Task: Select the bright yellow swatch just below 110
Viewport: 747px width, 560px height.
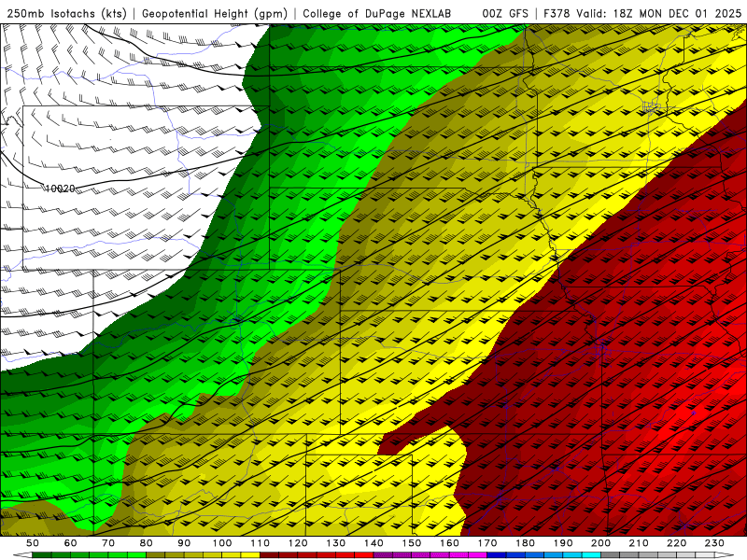Action: (x=250, y=554)
